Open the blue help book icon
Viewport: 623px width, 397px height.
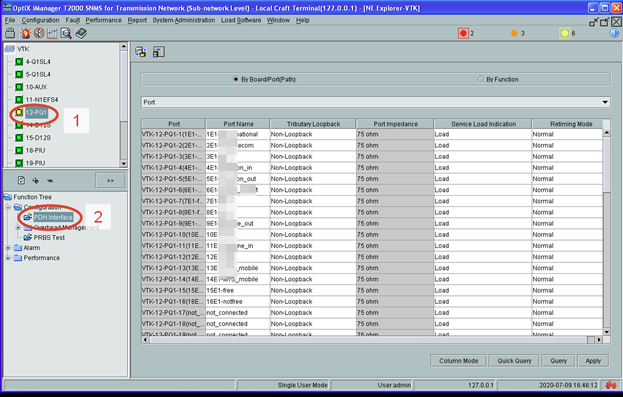81,33
